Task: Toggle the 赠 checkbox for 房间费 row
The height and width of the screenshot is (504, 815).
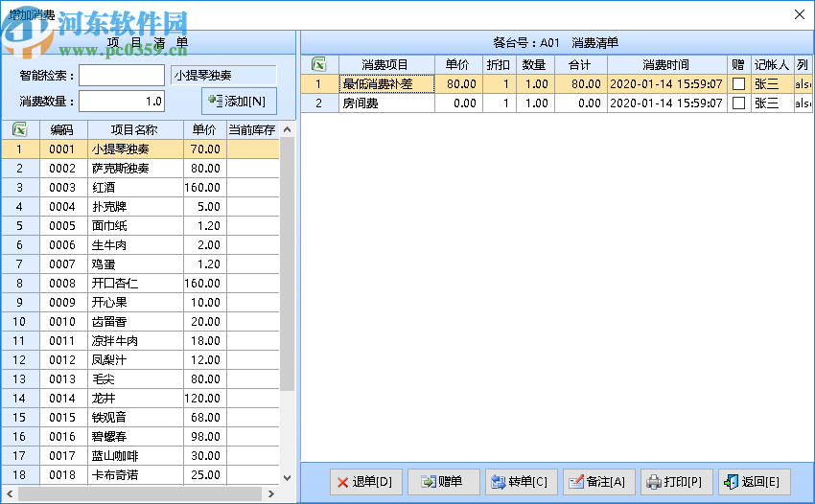Action: click(738, 103)
